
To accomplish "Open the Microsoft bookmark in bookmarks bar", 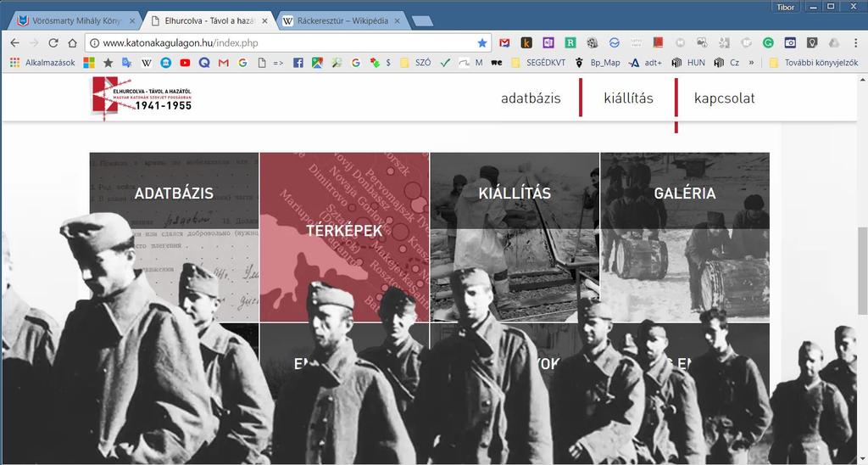I will click(89, 63).
